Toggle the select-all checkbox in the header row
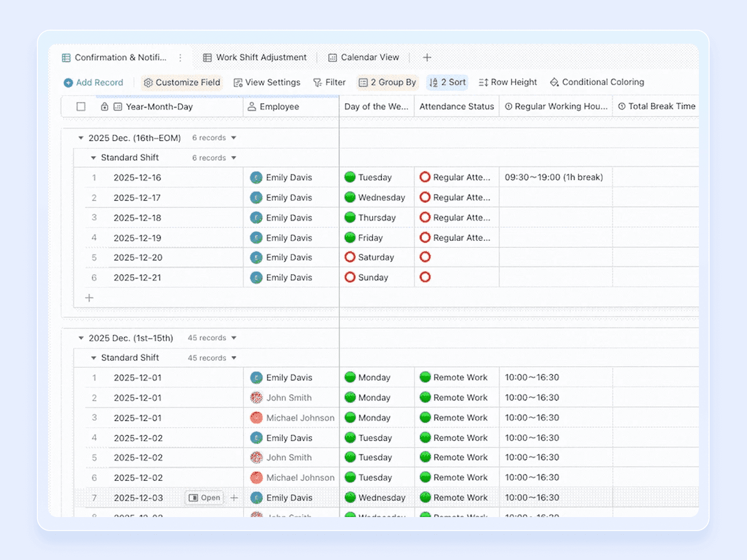 (x=80, y=106)
